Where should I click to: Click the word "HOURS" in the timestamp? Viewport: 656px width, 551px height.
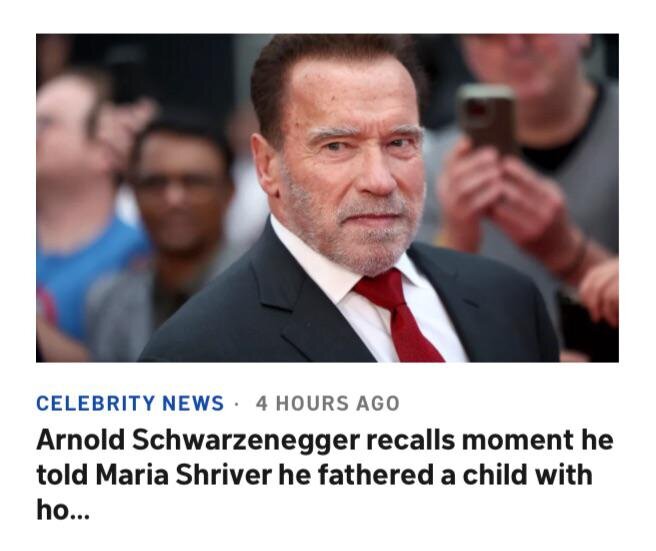click(311, 403)
